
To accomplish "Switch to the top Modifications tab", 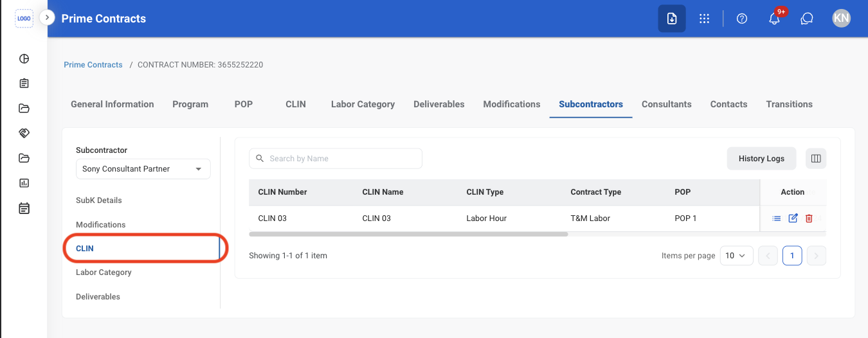I will pos(512,104).
